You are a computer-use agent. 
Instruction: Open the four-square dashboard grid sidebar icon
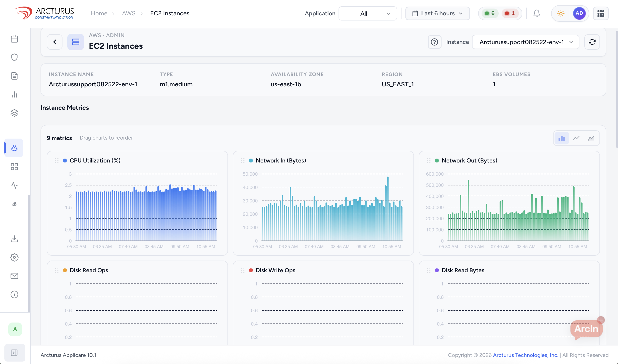14,167
